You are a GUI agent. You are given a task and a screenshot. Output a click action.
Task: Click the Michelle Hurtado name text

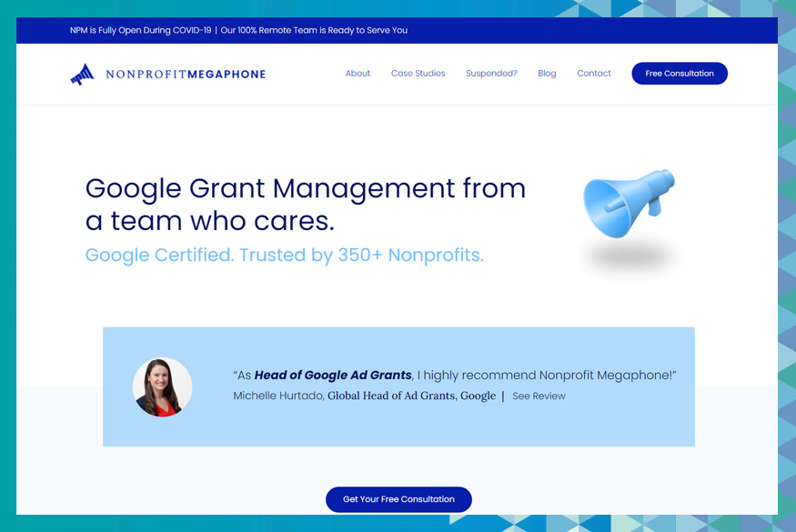pyautogui.click(x=277, y=396)
